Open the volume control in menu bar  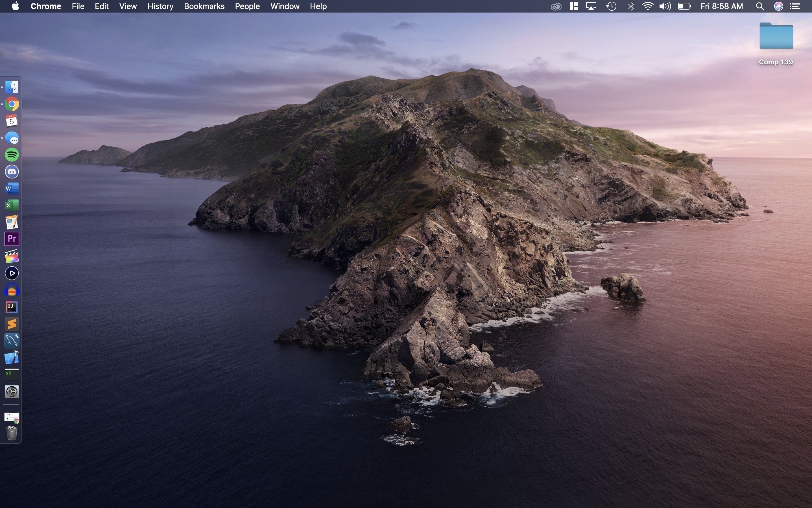click(664, 6)
